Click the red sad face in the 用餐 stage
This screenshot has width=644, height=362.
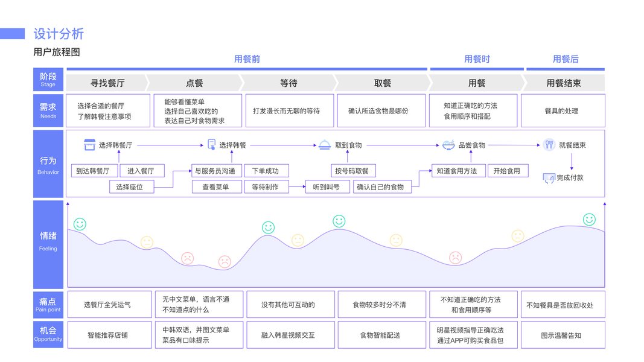click(x=455, y=258)
